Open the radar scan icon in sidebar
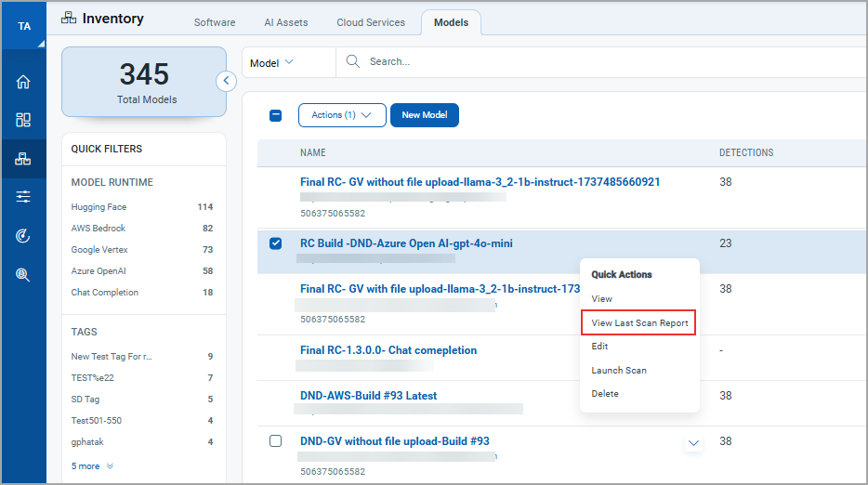The width and height of the screenshot is (868, 485). tap(23, 236)
